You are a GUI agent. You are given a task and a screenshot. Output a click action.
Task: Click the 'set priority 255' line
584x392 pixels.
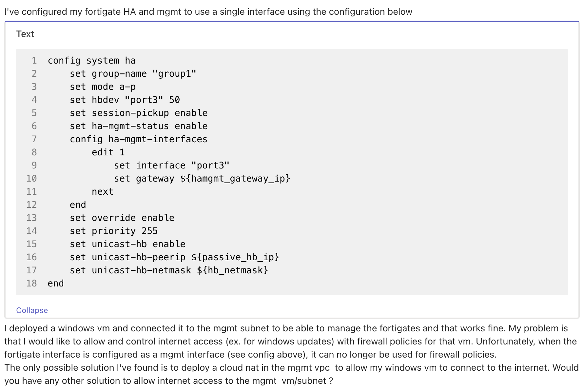(114, 231)
